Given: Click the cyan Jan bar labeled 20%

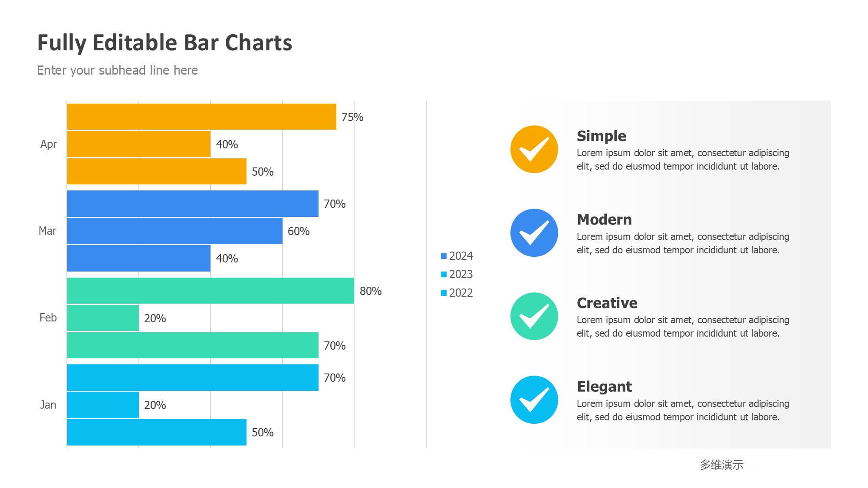Looking at the screenshot, I should pyautogui.click(x=103, y=405).
